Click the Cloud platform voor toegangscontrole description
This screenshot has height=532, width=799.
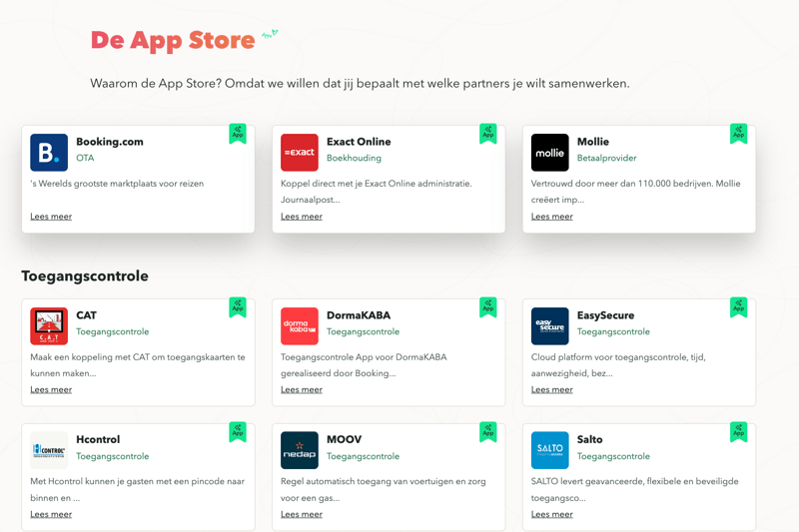[x=618, y=365]
